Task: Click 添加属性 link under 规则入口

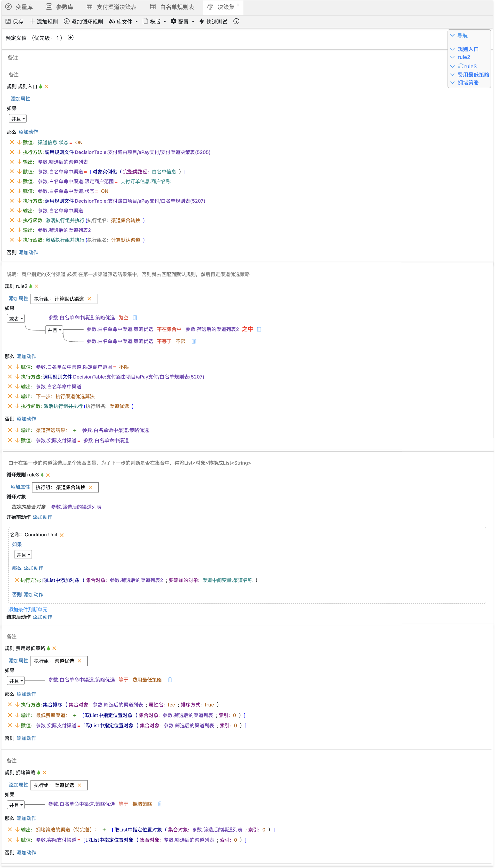Action: [21, 99]
